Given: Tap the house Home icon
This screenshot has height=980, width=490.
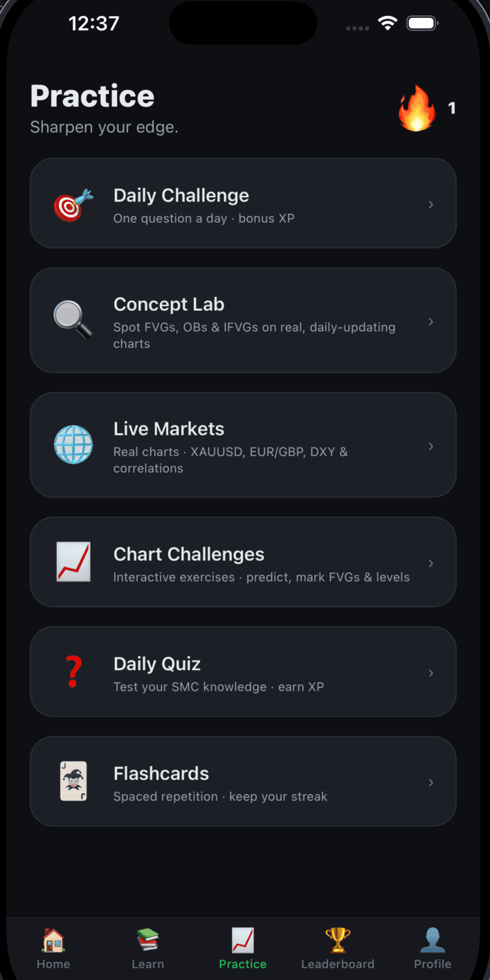Looking at the screenshot, I should pos(53,940).
